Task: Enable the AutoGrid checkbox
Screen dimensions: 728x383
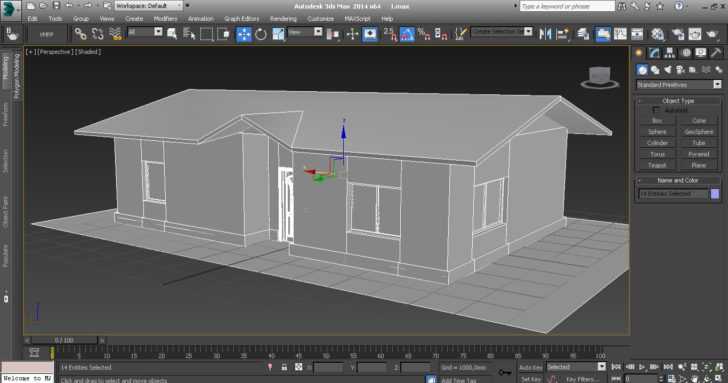Action: (x=656, y=110)
